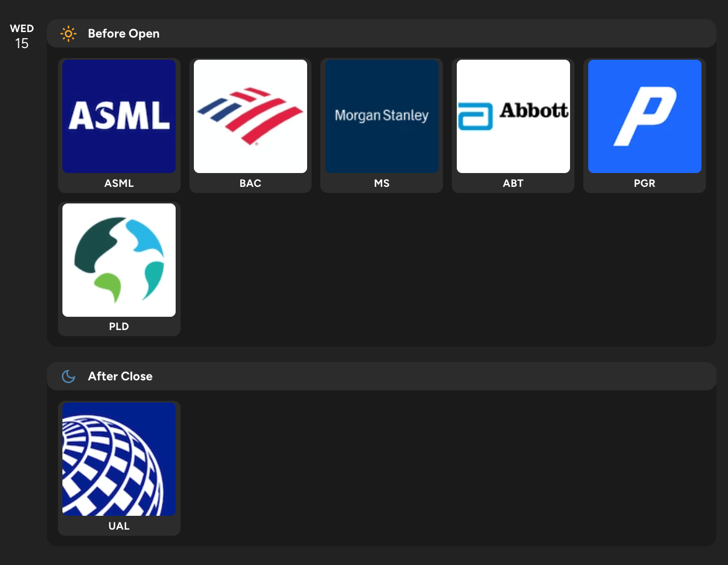Click the Before Open section header
728x565 pixels.
pos(382,34)
